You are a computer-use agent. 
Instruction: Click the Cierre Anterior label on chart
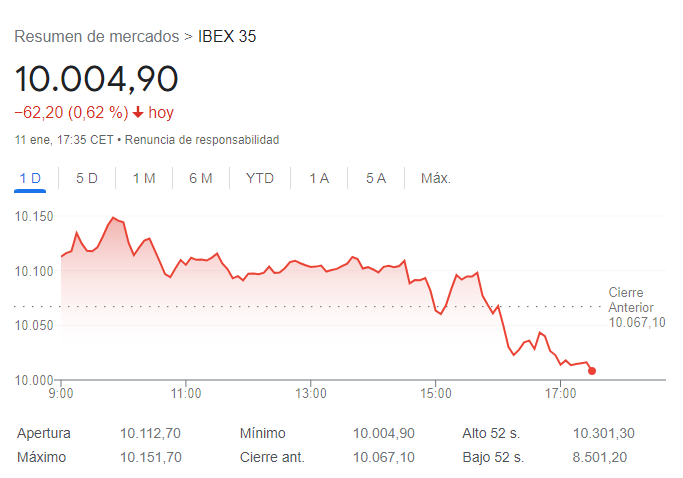click(x=631, y=300)
